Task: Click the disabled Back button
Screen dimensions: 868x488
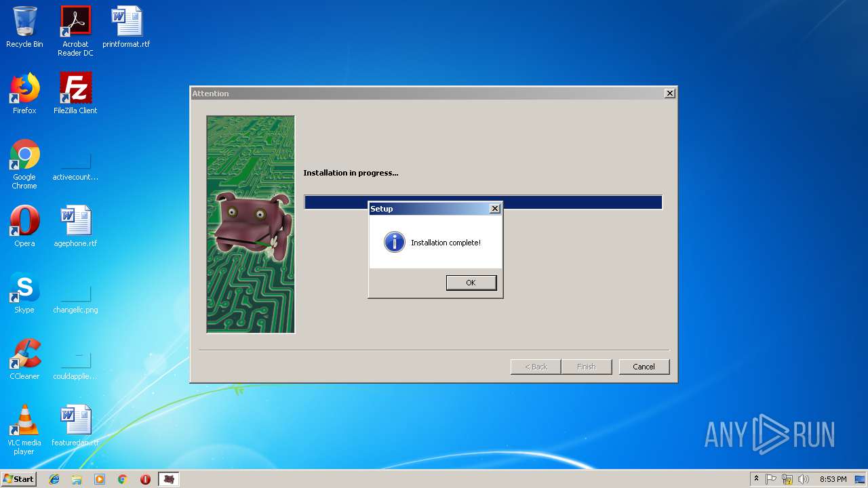Action: (536, 367)
